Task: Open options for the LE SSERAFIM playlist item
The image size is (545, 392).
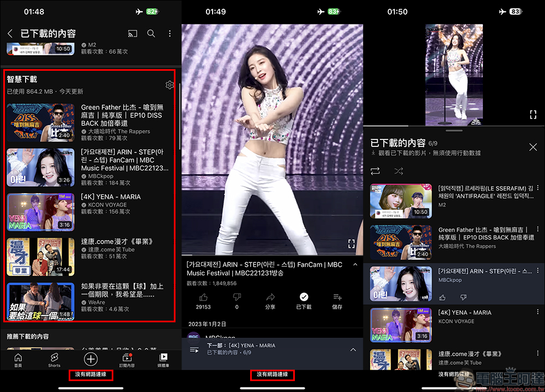Action: pyautogui.click(x=538, y=188)
